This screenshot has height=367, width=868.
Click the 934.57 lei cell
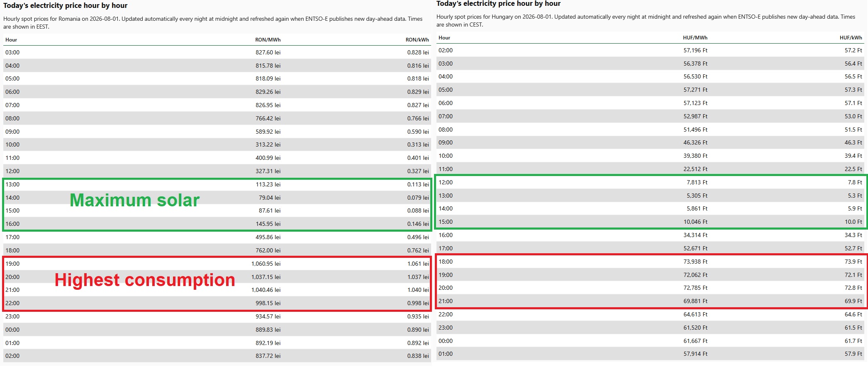pyautogui.click(x=268, y=316)
